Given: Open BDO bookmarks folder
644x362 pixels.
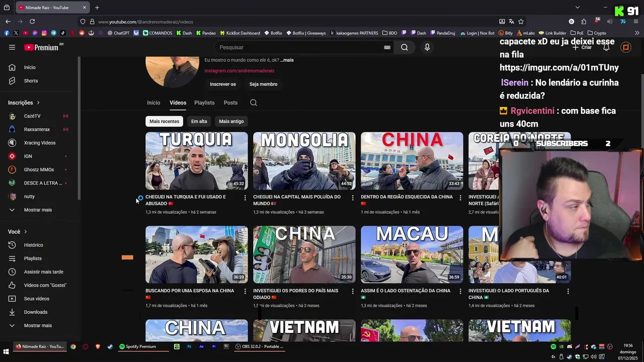Looking at the screenshot, I should point(389,33).
